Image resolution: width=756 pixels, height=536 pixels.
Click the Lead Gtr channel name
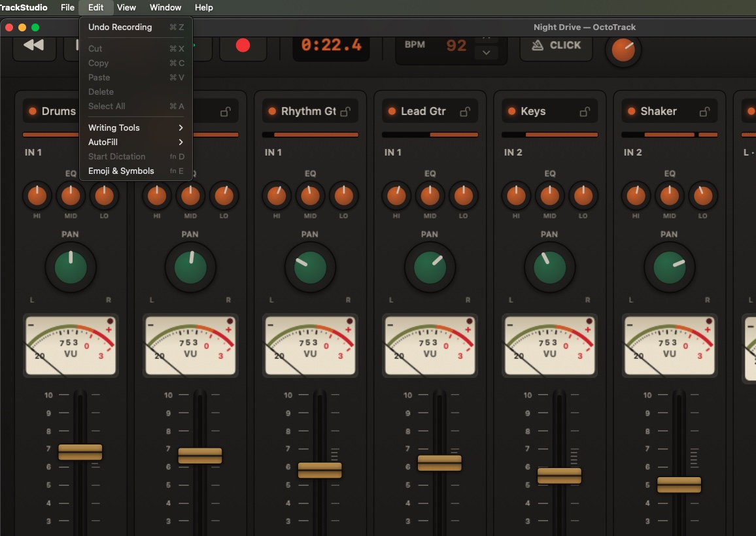coord(423,111)
